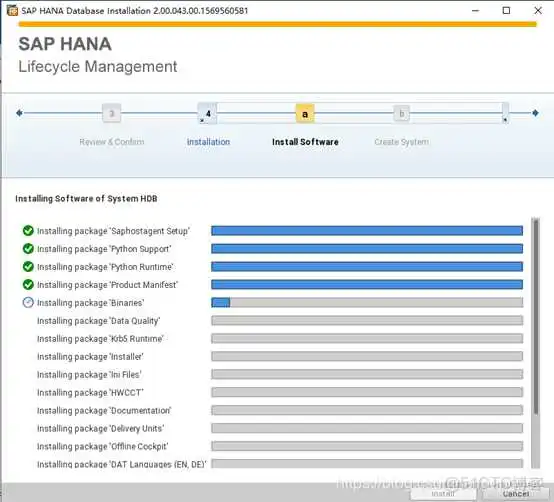The height and width of the screenshot is (502, 554).
Task: Click the Python Runtime progress bar
Action: (367, 267)
